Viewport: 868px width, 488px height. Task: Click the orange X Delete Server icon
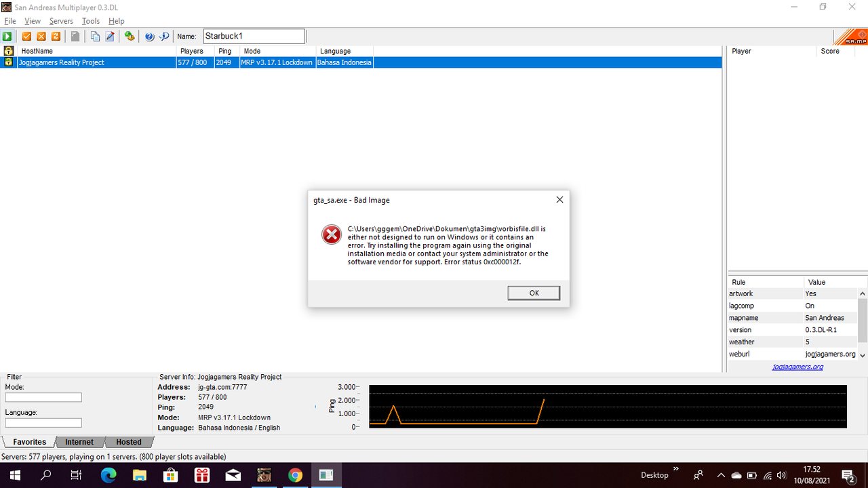41,37
